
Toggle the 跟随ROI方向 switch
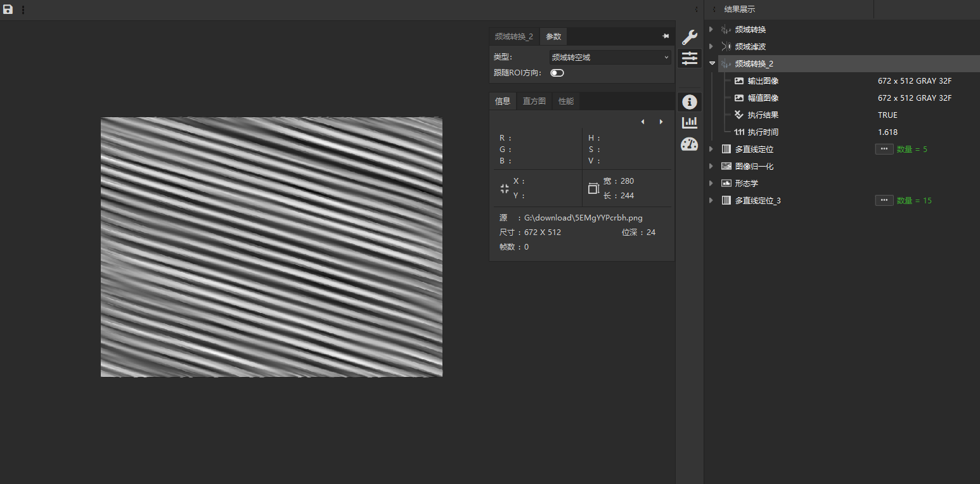pyautogui.click(x=557, y=73)
